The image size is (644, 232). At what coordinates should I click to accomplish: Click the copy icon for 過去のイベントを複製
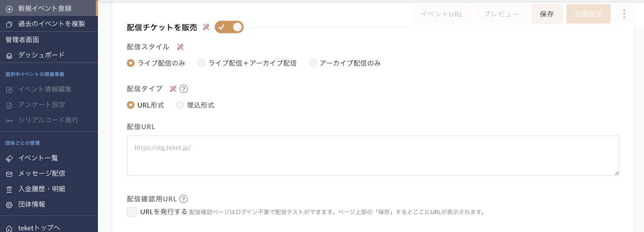pos(9,24)
